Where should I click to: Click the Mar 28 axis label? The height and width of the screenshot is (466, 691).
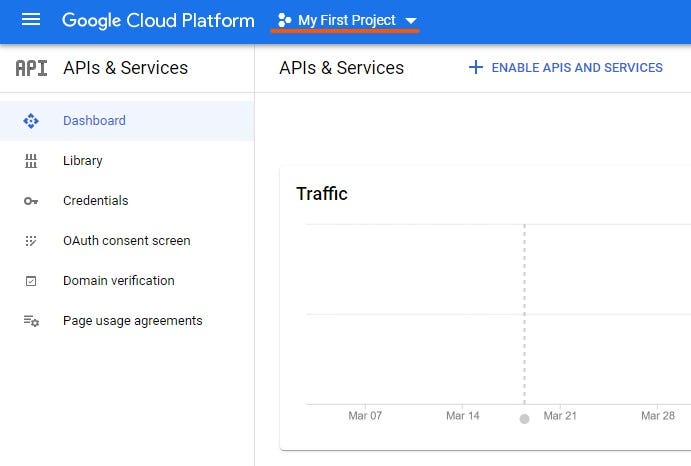pyautogui.click(x=658, y=416)
